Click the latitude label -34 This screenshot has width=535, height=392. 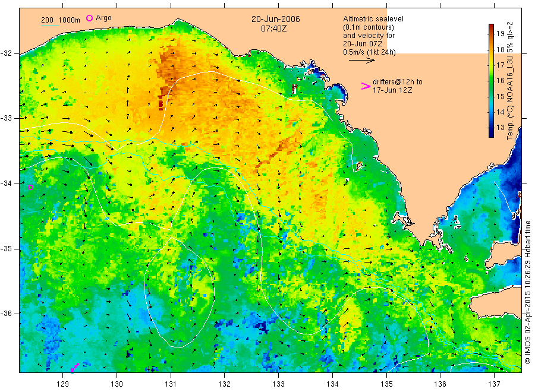[x=7, y=184]
